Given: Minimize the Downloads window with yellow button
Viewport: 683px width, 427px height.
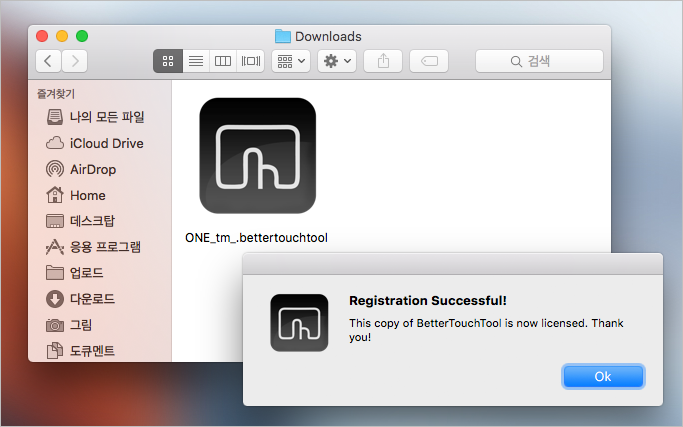Looking at the screenshot, I should [x=62, y=36].
